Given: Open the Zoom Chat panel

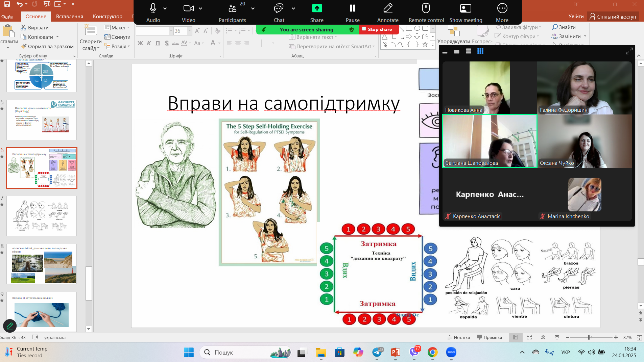Looking at the screenshot, I should tap(279, 8).
